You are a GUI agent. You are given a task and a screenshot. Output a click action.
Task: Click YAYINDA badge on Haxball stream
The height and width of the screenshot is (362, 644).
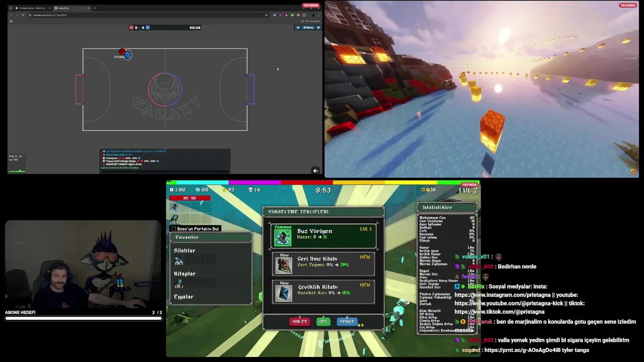(x=311, y=6)
